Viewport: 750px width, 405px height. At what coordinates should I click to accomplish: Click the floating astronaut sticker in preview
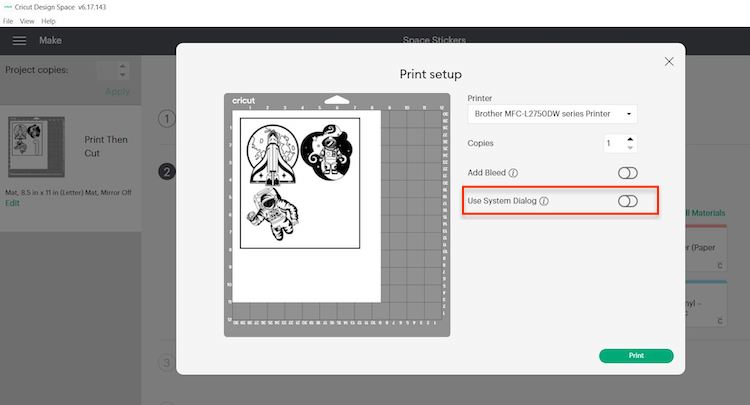coord(274,213)
